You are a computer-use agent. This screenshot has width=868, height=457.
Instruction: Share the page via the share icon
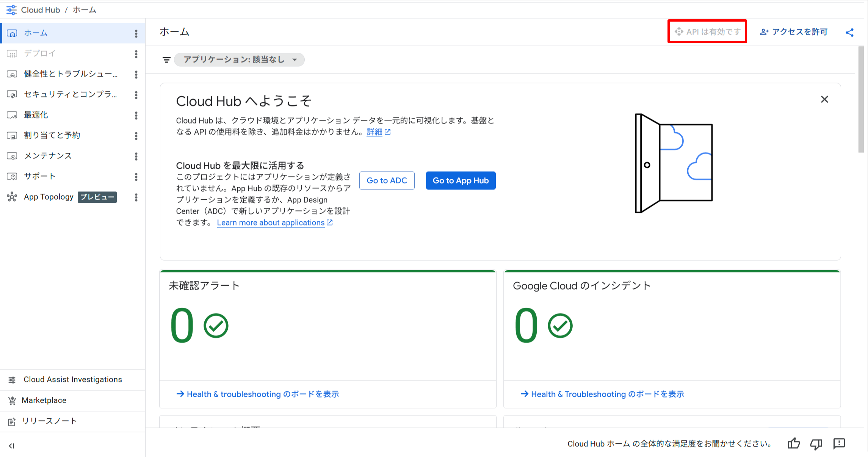849,32
